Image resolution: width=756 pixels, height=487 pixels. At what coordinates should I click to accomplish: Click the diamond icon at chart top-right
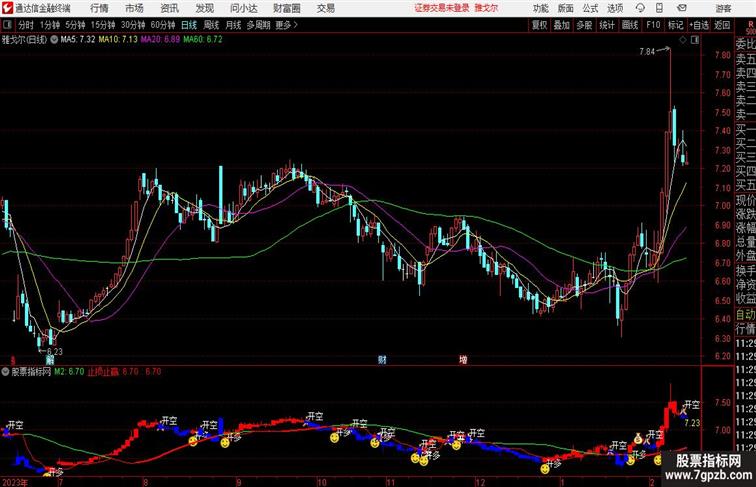(683, 40)
